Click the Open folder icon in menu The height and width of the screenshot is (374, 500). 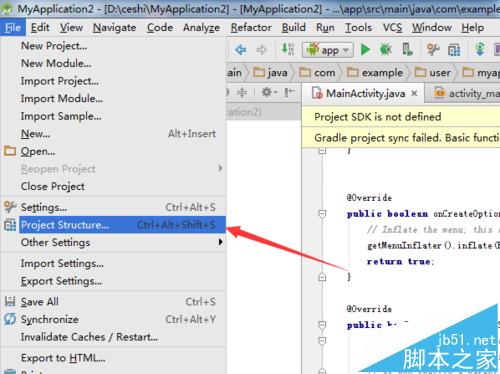pyautogui.click(x=10, y=151)
